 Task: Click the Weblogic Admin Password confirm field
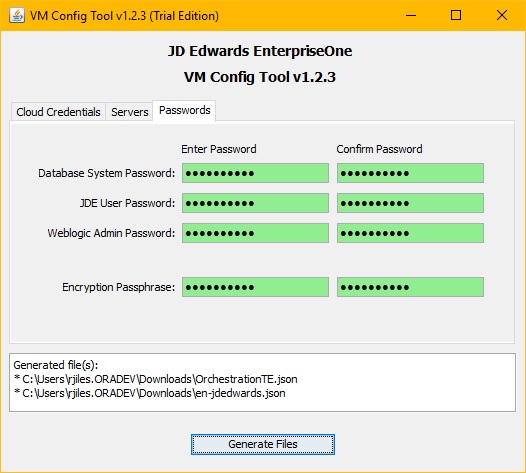point(410,233)
